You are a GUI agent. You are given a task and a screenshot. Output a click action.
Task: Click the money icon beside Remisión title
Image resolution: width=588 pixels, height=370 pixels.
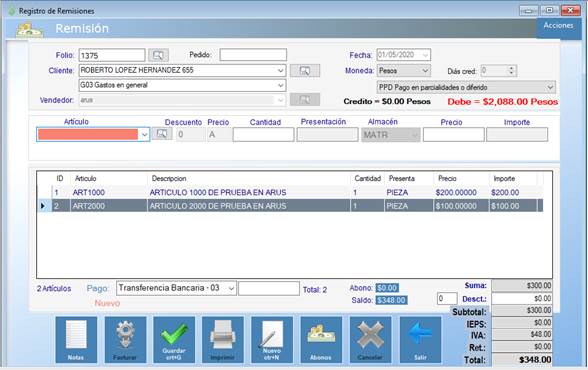(29, 30)
